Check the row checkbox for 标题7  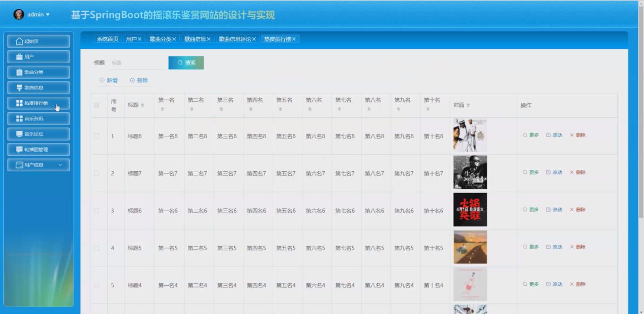(x=97, y=173)
